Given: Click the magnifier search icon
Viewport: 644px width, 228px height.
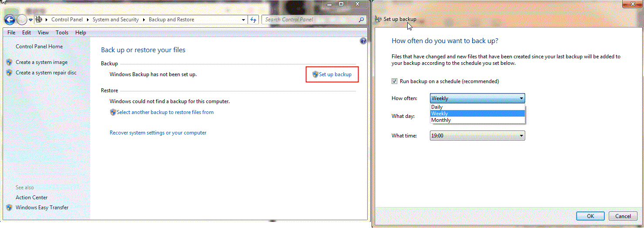Looking at the screenshot, I should (x=361, y=20).
